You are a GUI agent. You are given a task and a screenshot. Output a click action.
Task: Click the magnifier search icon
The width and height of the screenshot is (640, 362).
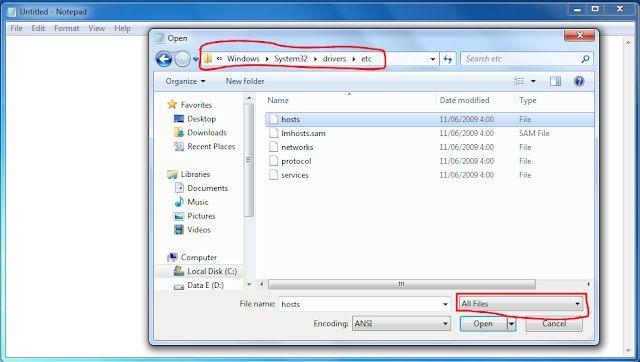(x=585, y=59)
